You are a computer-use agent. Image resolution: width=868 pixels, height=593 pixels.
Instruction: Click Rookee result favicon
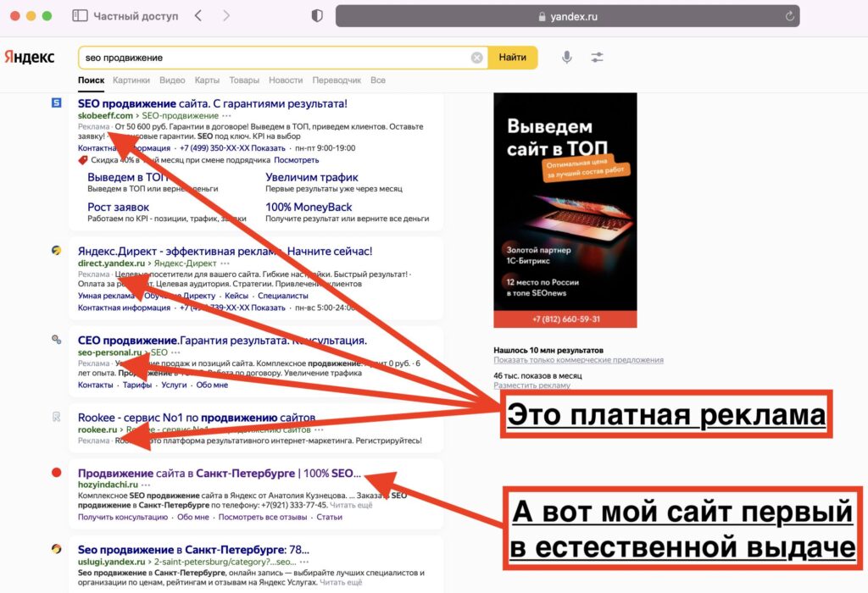pos(57,417)
